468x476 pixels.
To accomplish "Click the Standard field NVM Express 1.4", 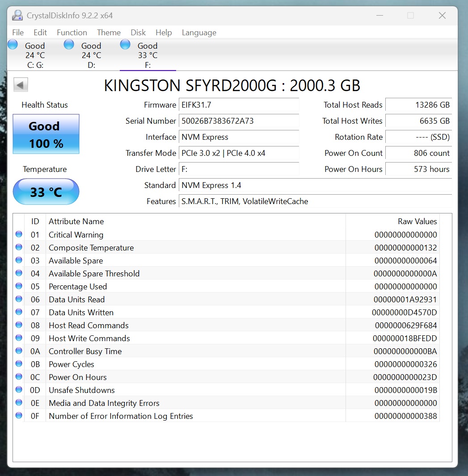I will click(316, 185).
